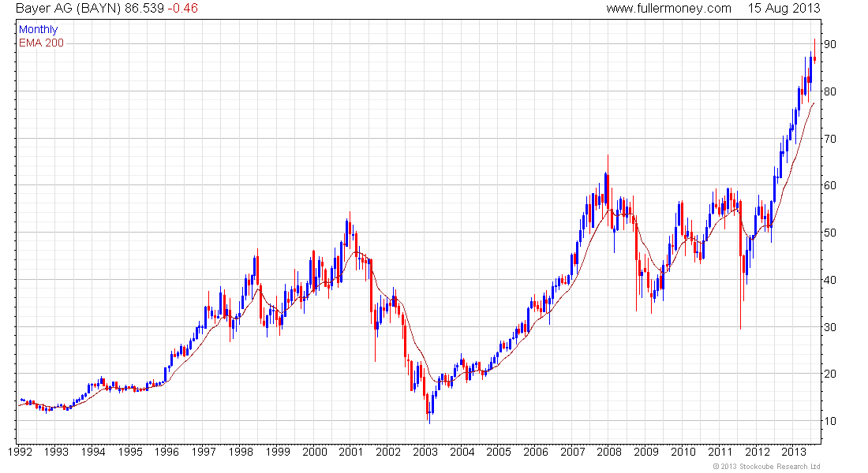Click the early 2001 peak candlestick near 54

tap(350, 229)
